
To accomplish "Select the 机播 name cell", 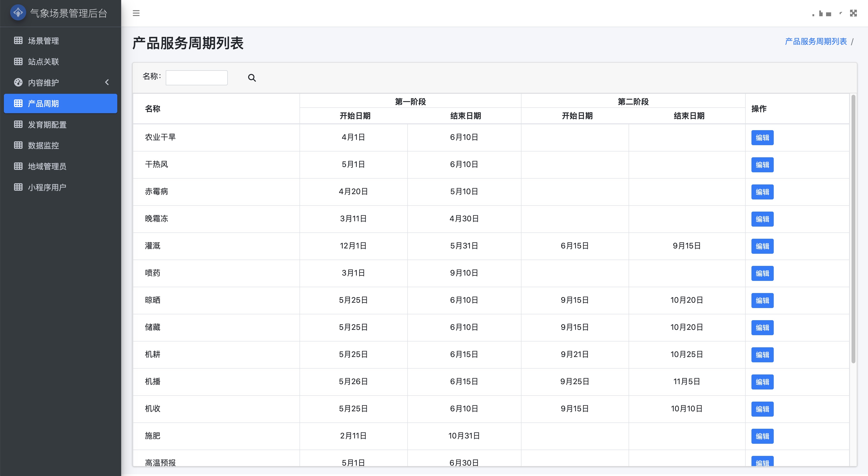I will click(216, 382).
